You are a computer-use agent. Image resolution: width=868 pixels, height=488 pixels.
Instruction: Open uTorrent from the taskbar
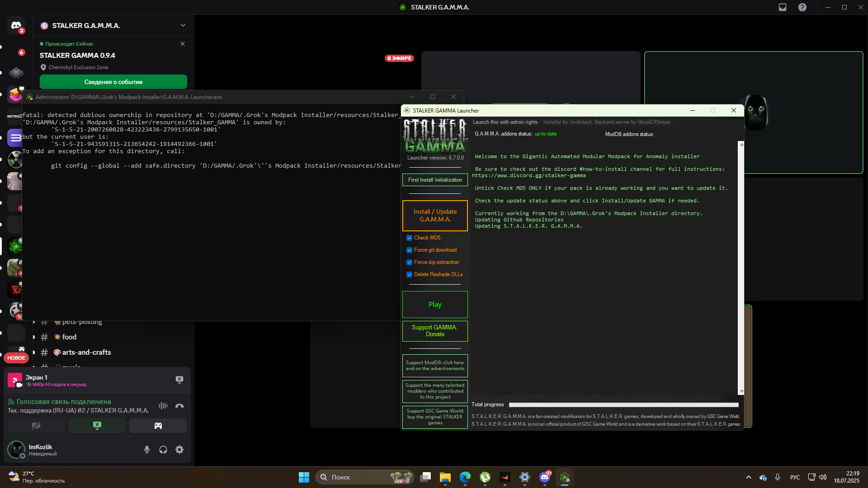(485, 477)
